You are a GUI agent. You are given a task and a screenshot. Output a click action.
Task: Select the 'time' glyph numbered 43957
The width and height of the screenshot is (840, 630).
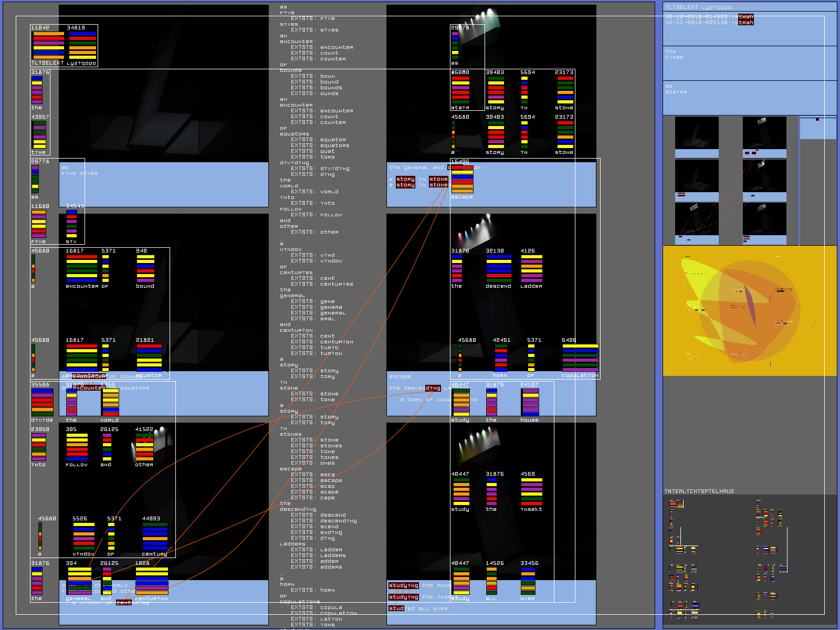(x=39, y=134)
